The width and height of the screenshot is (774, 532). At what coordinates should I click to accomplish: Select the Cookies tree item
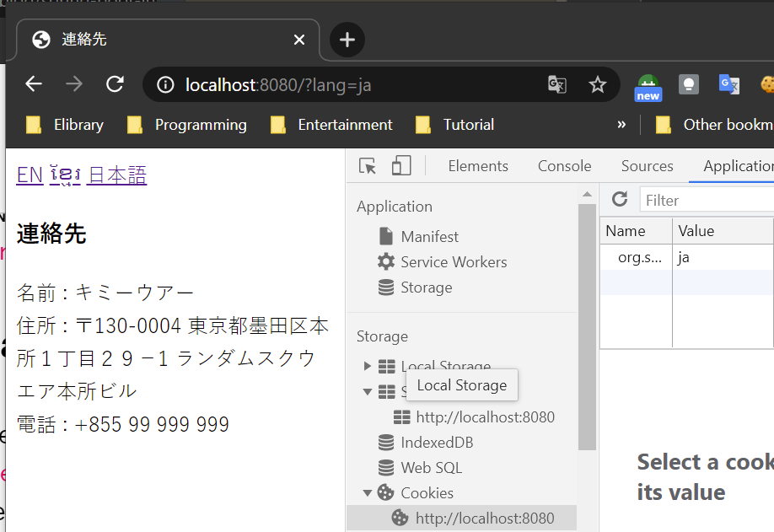coord(415,492)
